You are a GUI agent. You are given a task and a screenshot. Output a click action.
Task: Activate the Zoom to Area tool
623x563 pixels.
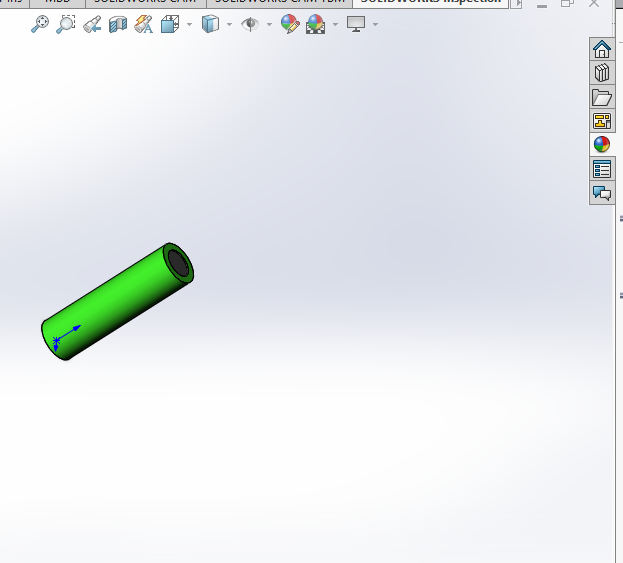[66, 24]
